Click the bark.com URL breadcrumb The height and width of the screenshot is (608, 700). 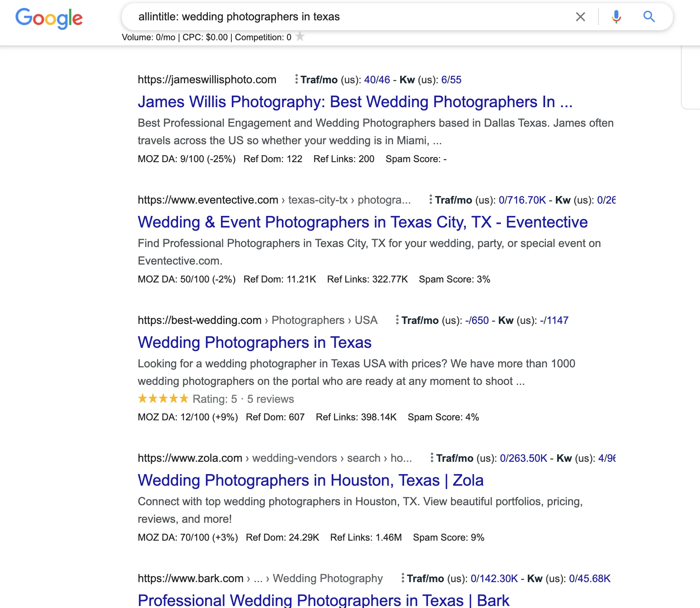(x=260, y=579)
